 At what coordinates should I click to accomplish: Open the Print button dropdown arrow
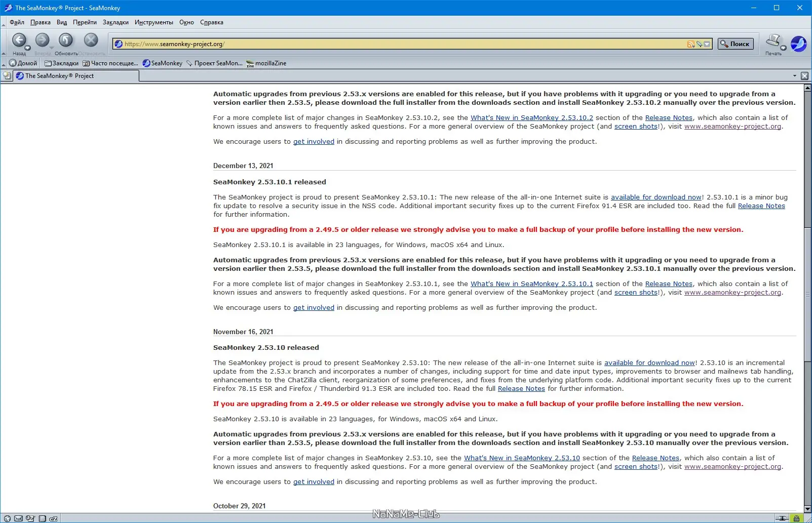point(783,48)
